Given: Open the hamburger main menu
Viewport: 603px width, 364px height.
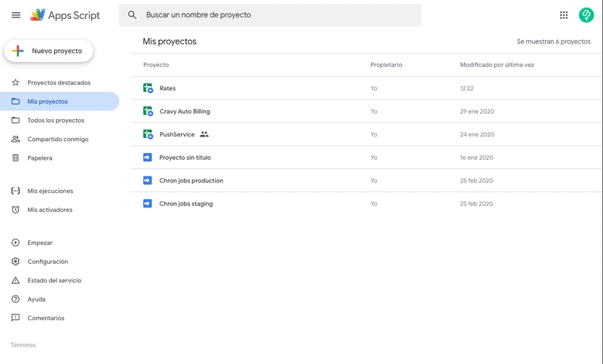Looking at the screenshot, I should point(16,15).
